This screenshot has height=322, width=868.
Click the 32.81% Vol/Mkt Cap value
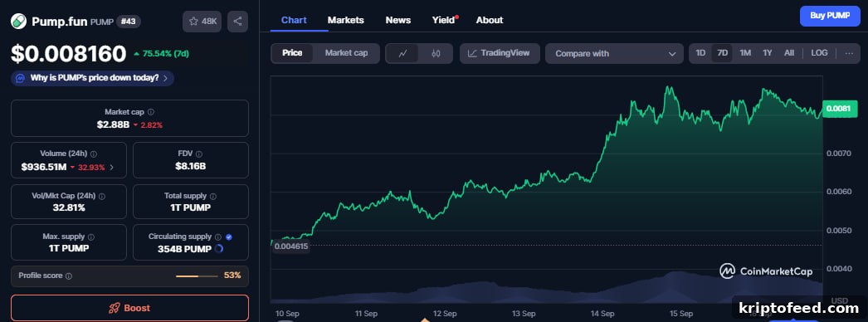[x=69, y=207]
